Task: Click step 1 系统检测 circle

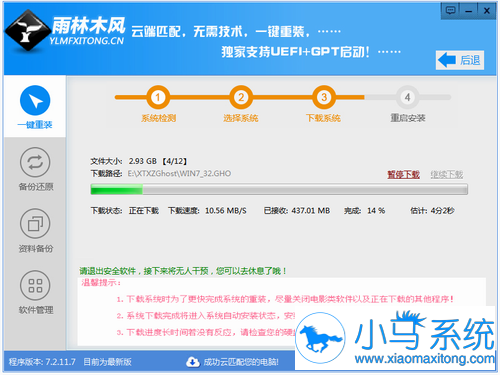Action: point(158,97)
